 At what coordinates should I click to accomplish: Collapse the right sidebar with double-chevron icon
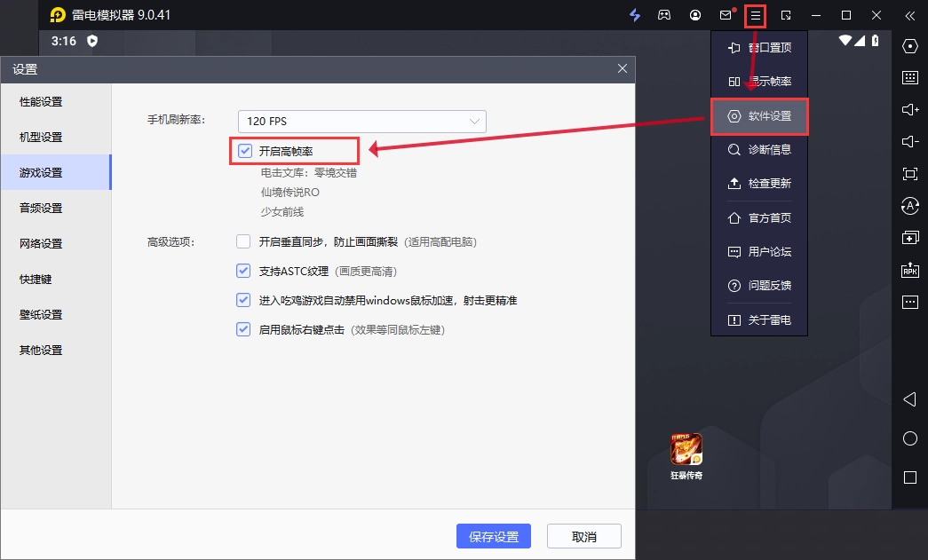910,15
